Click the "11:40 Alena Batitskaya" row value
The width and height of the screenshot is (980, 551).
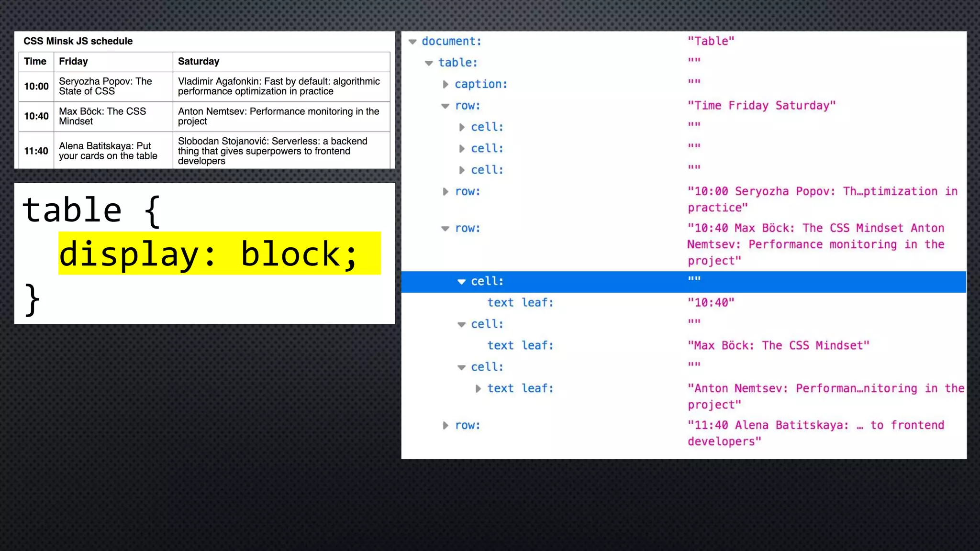click(x=816, y=433)
